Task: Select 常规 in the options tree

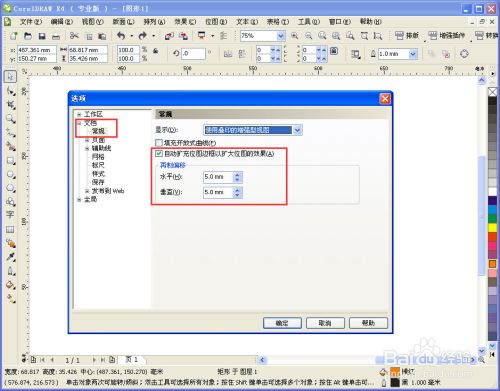Action: pos(98,131)
